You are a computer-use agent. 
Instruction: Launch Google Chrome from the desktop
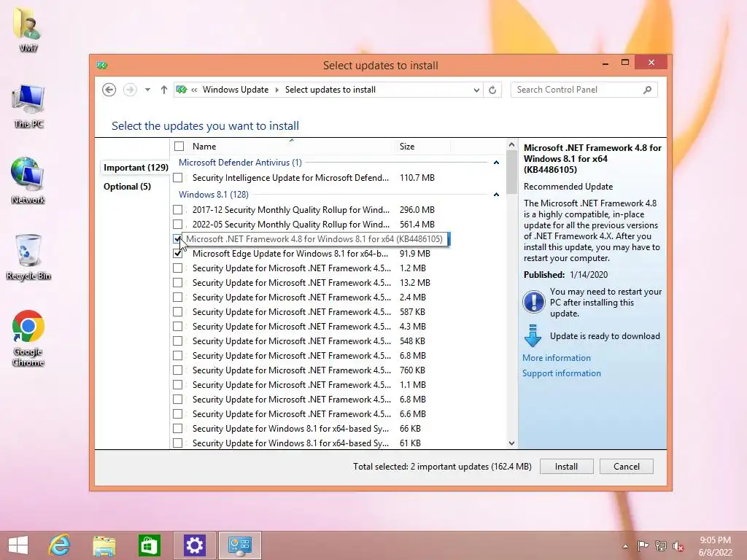[x=28, y=338]
